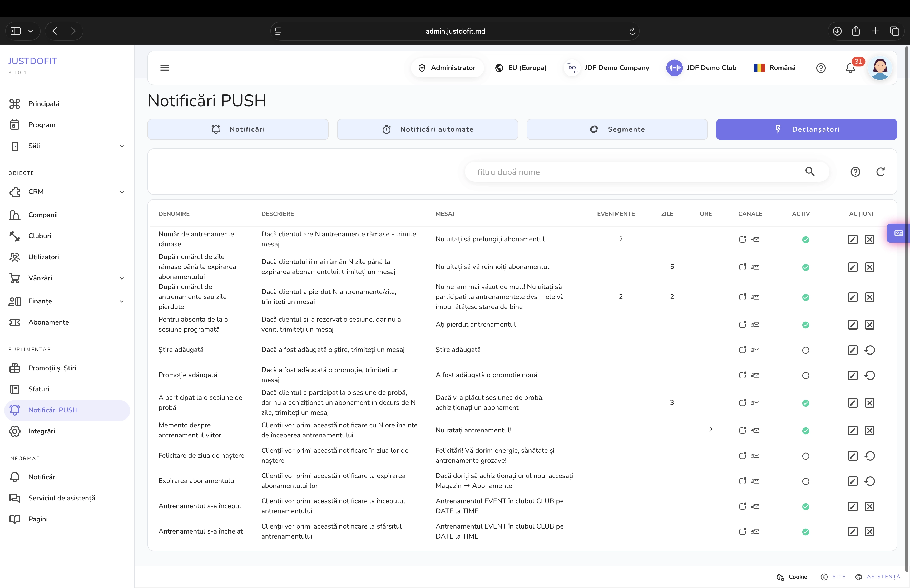Click the search magnifier in the filter field

[810, 172]
